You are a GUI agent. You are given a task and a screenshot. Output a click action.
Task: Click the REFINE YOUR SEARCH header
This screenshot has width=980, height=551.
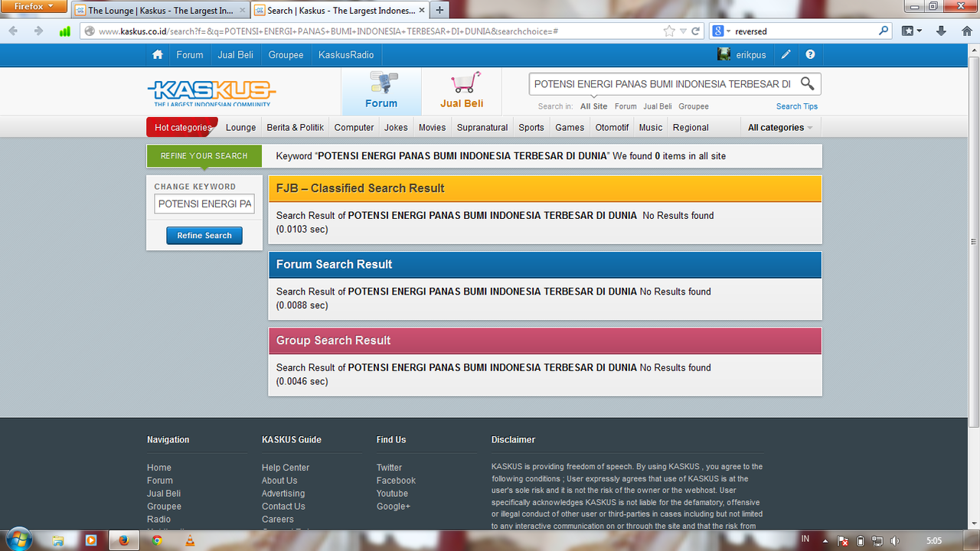coord(204,156)
